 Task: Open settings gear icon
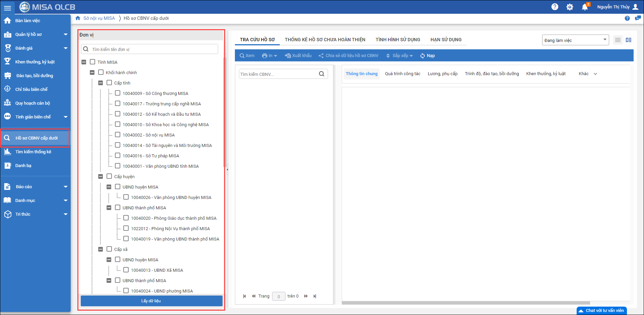click(x=570, y=7)
